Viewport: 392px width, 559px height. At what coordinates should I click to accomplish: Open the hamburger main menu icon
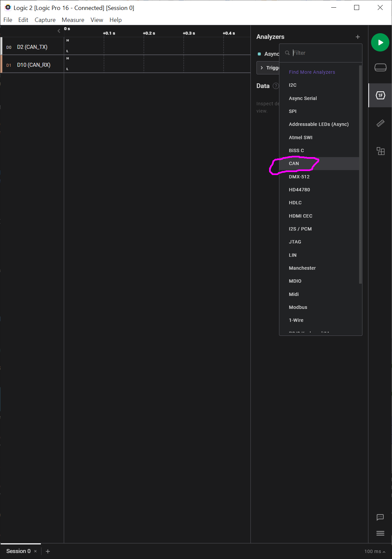[380, 533]
